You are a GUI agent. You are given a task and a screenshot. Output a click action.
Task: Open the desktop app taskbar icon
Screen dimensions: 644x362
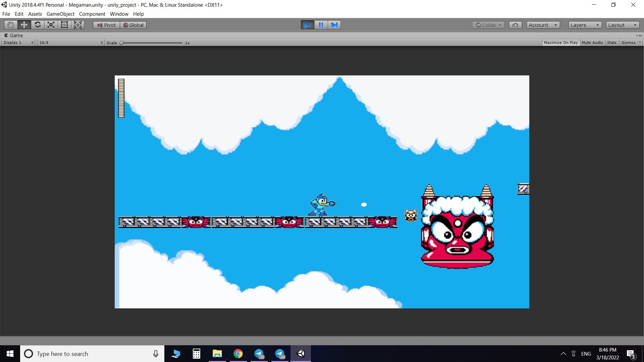(176, 354)
